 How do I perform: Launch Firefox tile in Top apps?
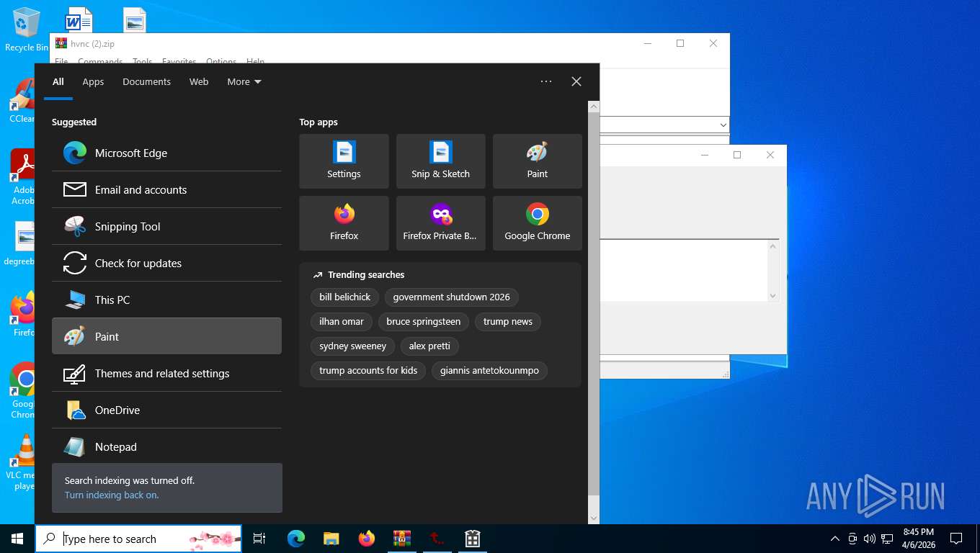tap(344, 223)
